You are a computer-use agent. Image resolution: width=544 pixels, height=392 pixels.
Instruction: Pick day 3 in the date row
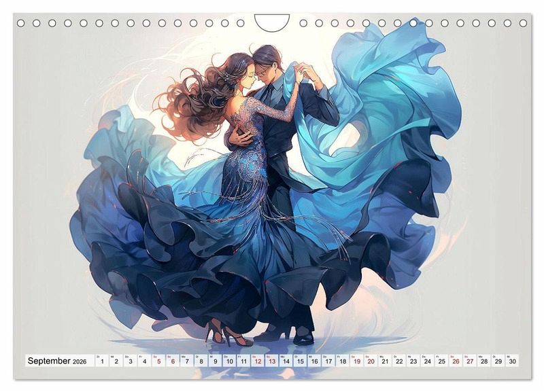[130, 361]
